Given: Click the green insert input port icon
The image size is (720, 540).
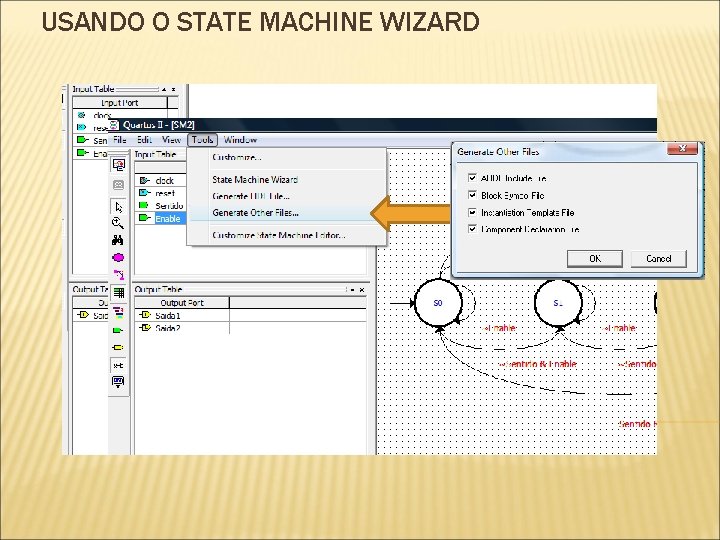Looking at the screenshot, I should click(x=118, y=330).
